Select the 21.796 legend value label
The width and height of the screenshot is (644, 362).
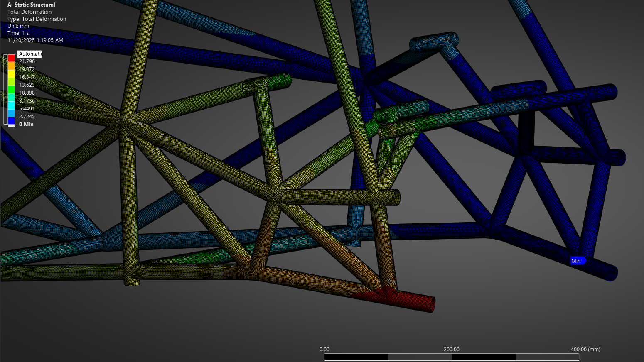tap(26, 61)
